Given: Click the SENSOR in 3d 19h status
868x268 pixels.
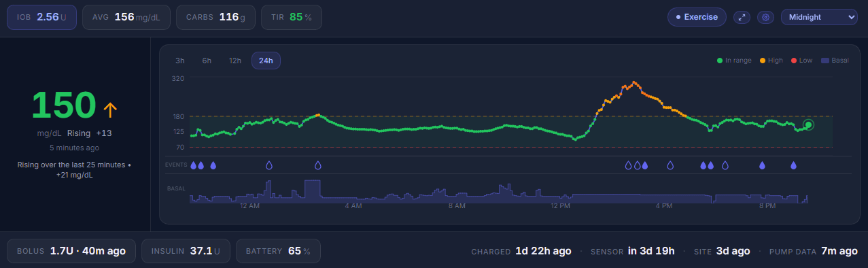Looking at the screenshot, I should (632, 251).
